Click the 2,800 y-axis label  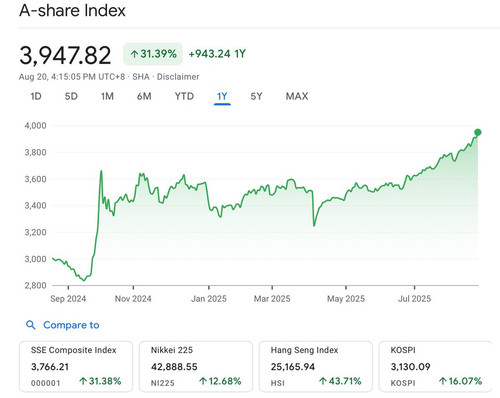(35, 286)
